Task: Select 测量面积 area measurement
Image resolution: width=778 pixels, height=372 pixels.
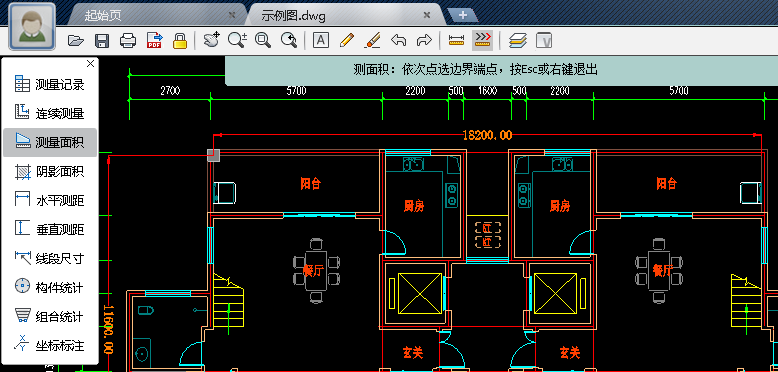Action: tap(50, 142)
